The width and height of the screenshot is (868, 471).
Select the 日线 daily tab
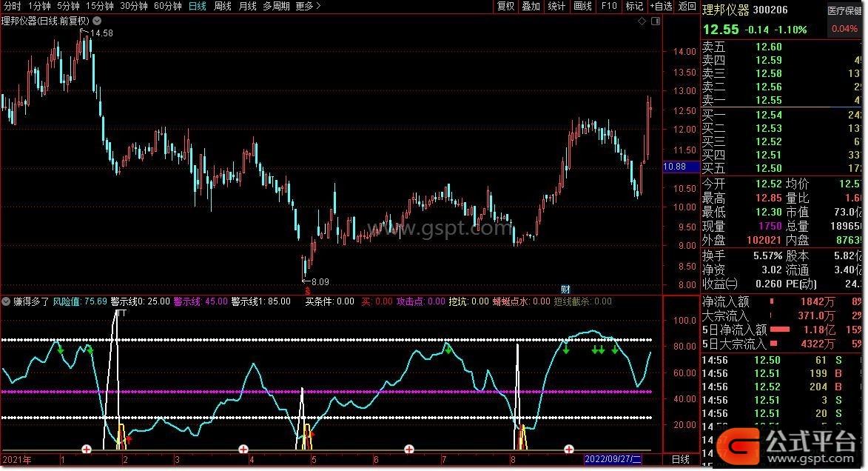[197, 6]
